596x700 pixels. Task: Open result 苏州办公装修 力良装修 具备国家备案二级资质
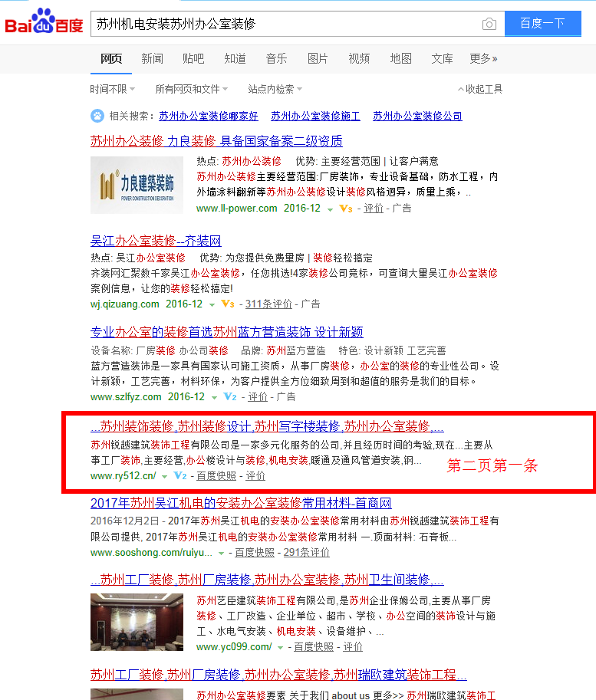(x=216, y=141)
